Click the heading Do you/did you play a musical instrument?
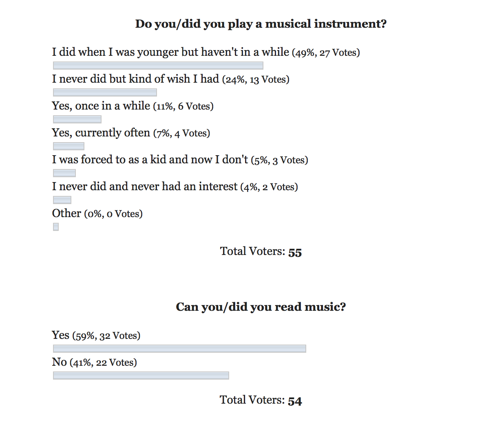The width and height of the screenshot is (504, 435). 261,24
